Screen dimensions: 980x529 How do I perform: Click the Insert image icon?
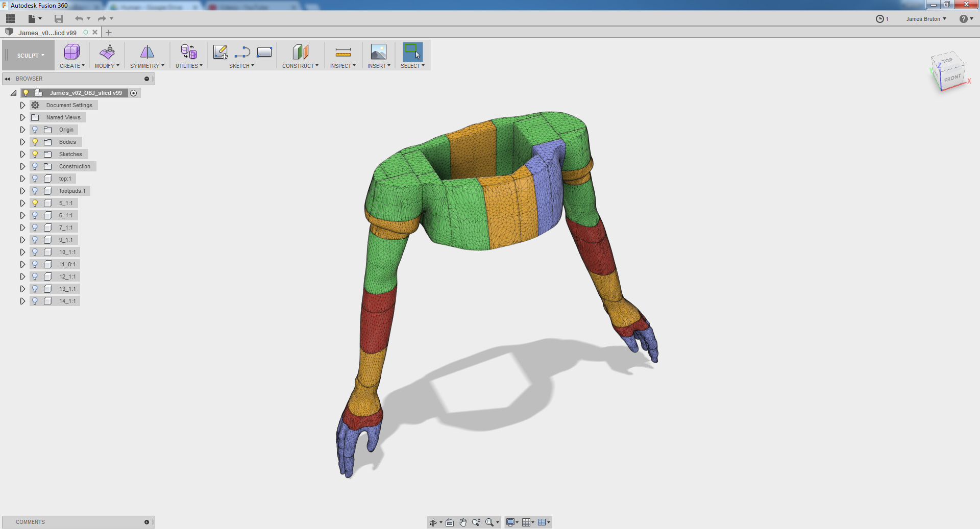[379, 52]
